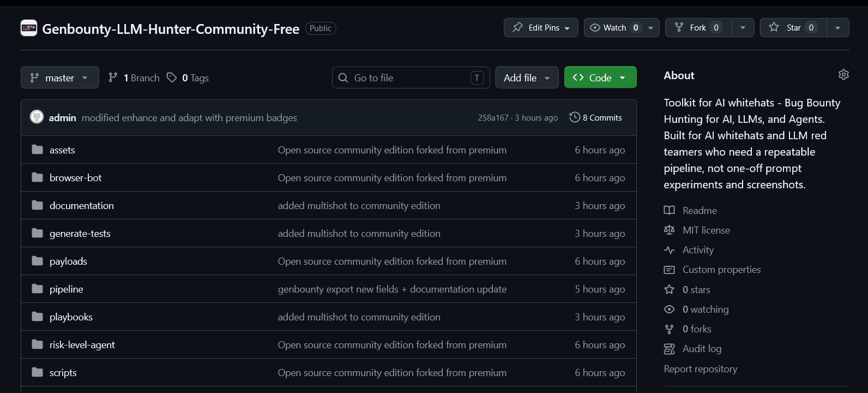This screenshot has height=393, width=868.
Task: Open the Edit Pins dropdown
Action: click(541, 27)
